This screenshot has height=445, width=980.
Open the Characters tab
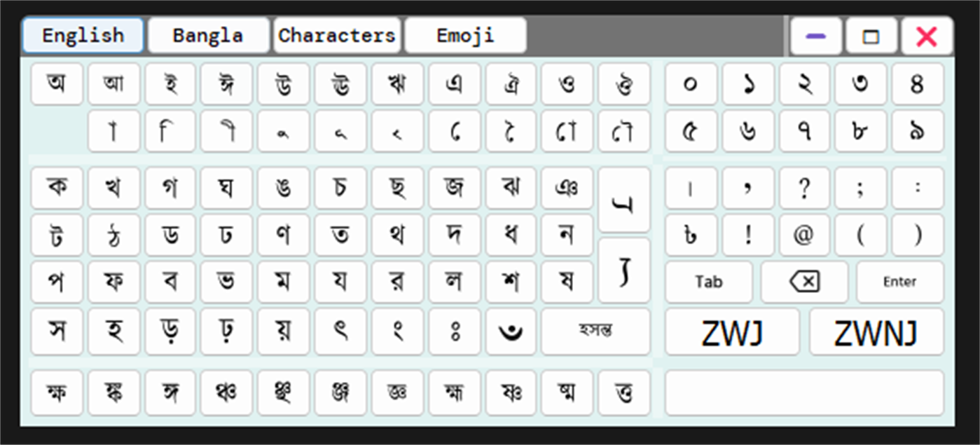click(337, 35)
